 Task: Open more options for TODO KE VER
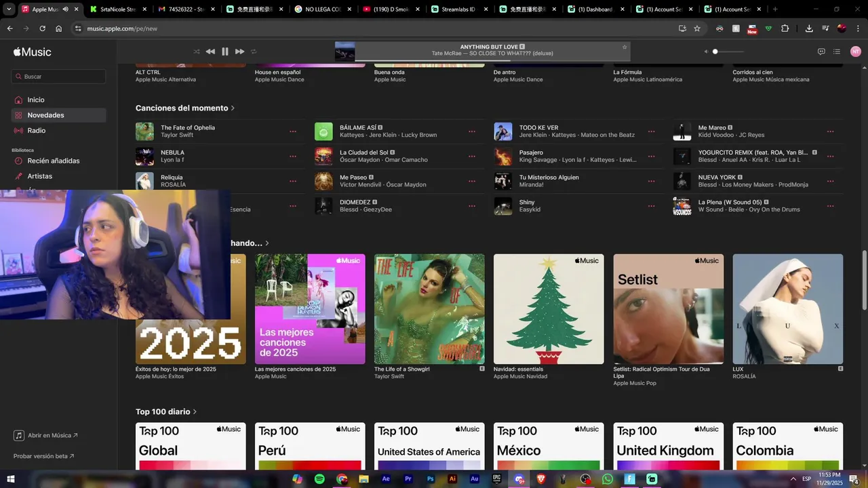click(x=651, y=131)
